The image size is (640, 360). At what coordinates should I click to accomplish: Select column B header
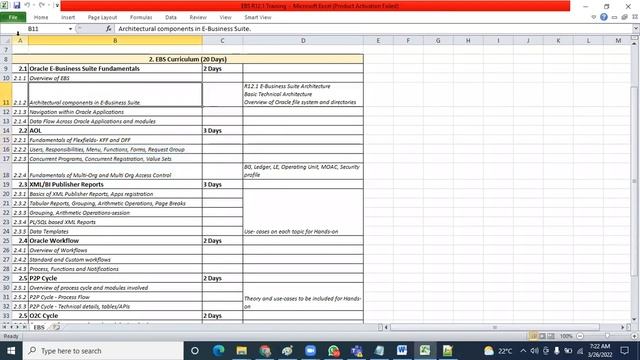[115, 40]
